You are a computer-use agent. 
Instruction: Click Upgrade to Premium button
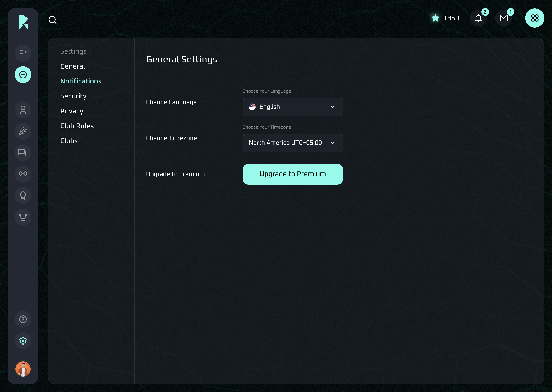pos(292,174)
